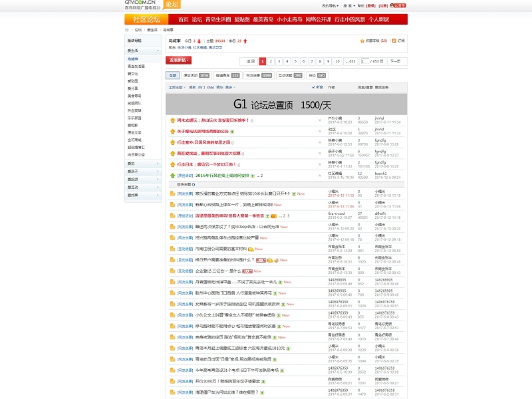This screenshot has height=399, width=532.
Task: Click folder icon beside 家乐福的营业方式 thread
Action: pyautogui.click(x=172, y=194)
